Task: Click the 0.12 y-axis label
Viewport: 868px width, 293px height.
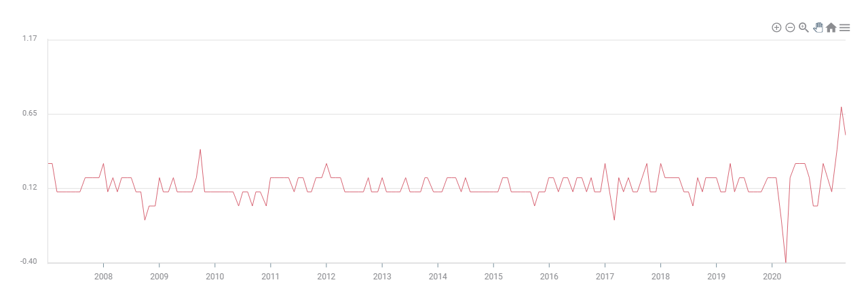Action: [30, 188]
